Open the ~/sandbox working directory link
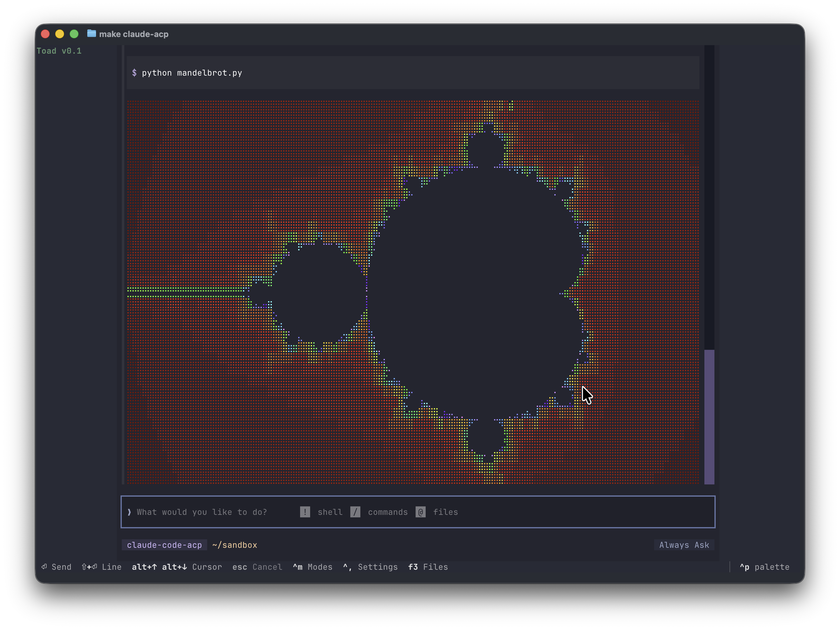This screenshot has width=840, height=630. coord(235,545)
